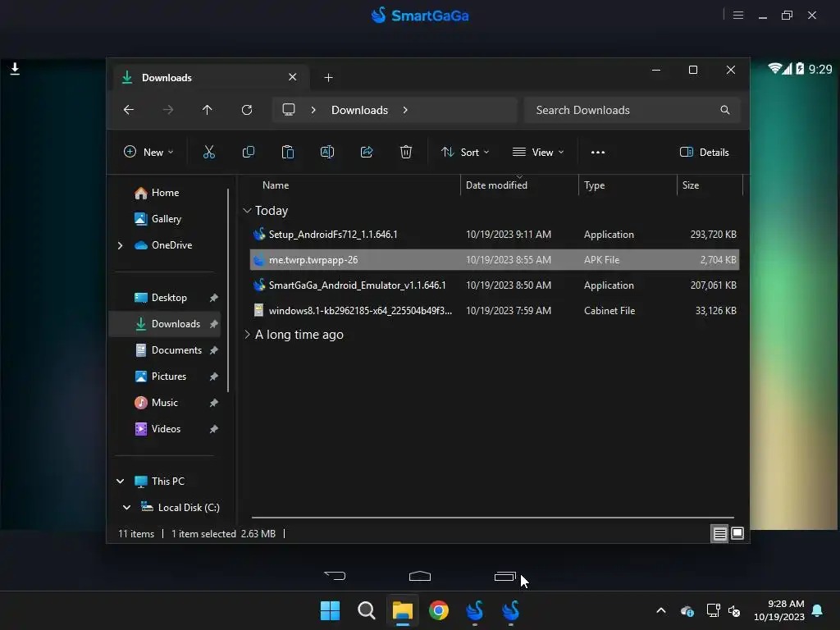Go back with the back arrow
The height and width of the screenshot is (630, 840).
(129, 110)
